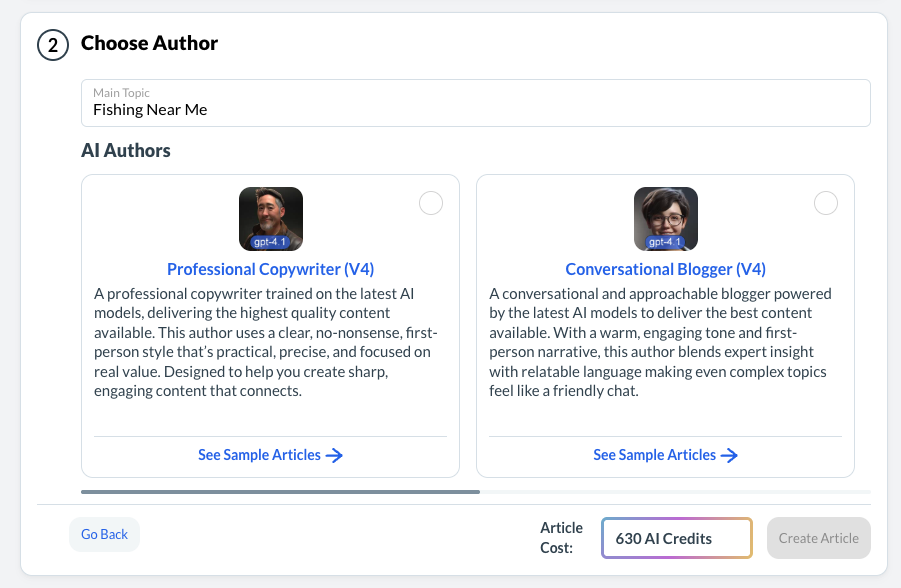Click the arrow next to Conversational Blogger samples link
Viewport: 901px width, 588px height.
click(732, 455)
